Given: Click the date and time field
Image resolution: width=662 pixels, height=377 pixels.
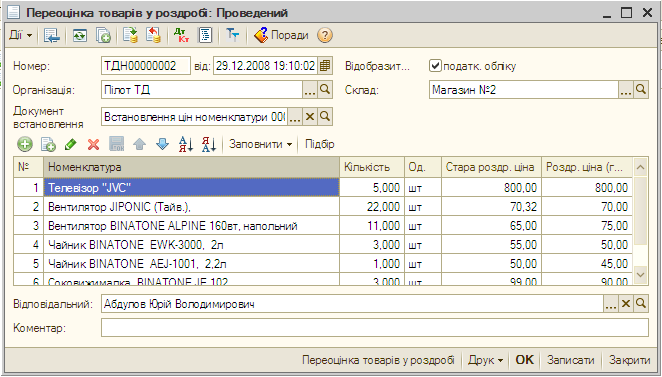Looking at the screenshot, I should click(265, 66).
